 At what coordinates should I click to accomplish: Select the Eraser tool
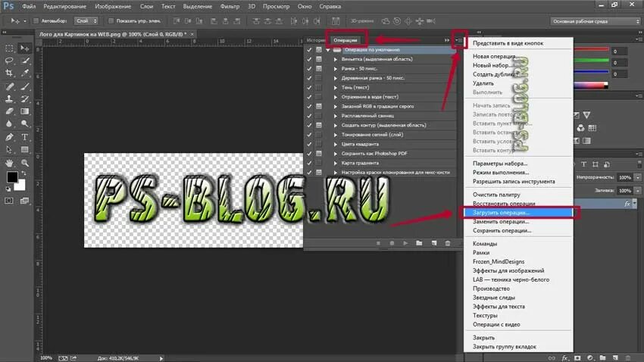click(x=9, y=111)
